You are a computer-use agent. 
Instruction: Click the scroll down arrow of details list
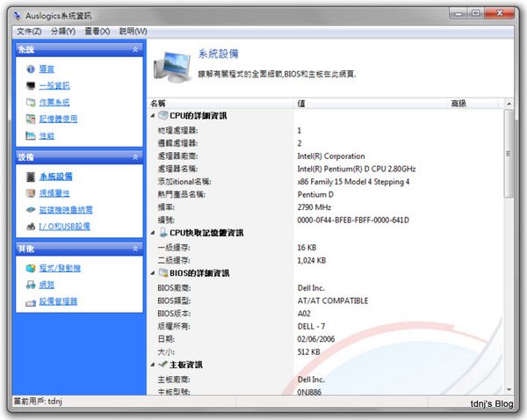(509, 390)
